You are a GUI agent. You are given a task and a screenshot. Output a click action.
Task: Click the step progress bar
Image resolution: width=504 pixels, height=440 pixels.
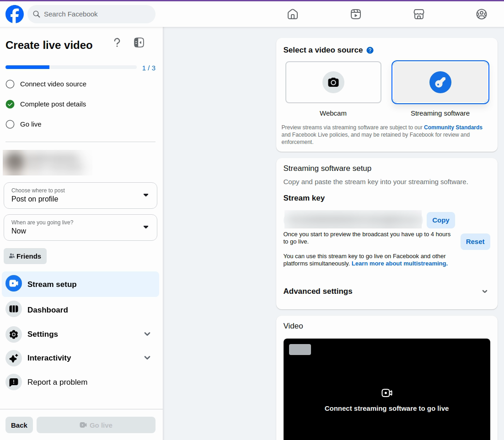71,67
